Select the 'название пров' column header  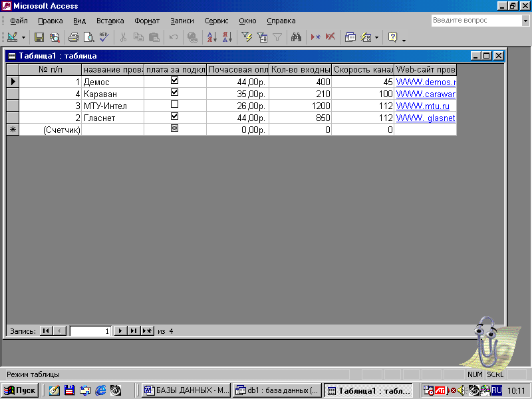pos(112,70)
